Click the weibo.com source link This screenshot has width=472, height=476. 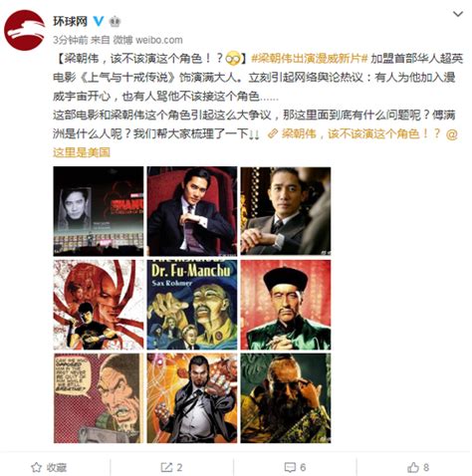(159, 40)
